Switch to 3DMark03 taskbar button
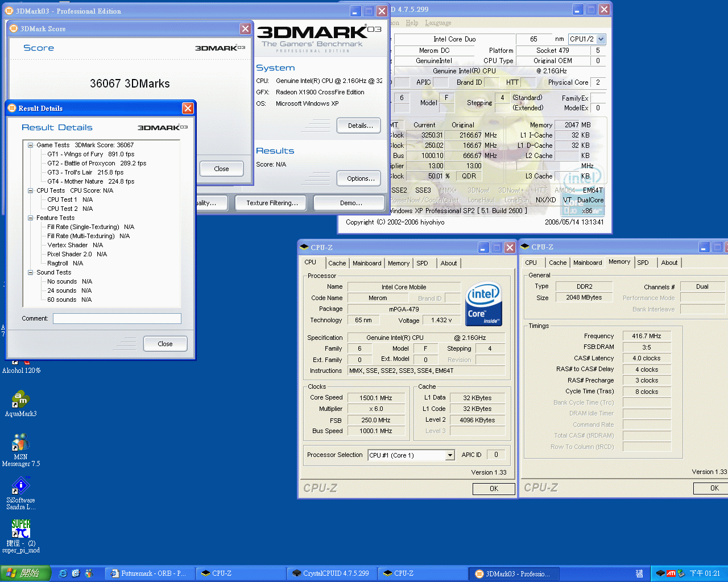728x582 pixels. [515, 573]
